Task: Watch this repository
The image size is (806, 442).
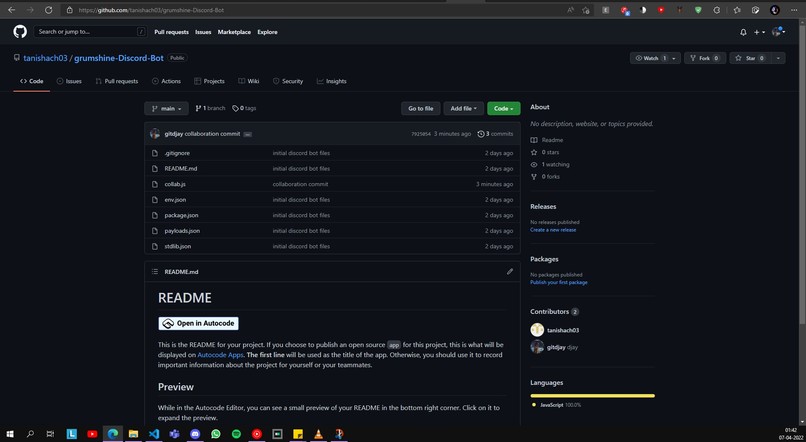Action: click(649, 58)
